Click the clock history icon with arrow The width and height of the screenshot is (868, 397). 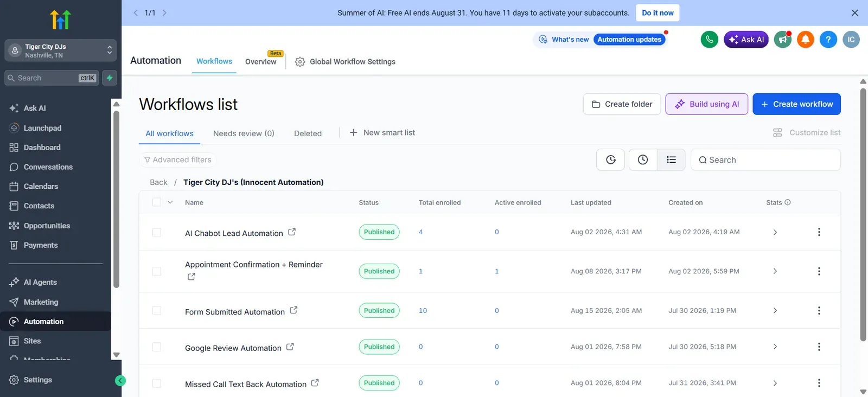pyautogui.click(x=611, y=160)
